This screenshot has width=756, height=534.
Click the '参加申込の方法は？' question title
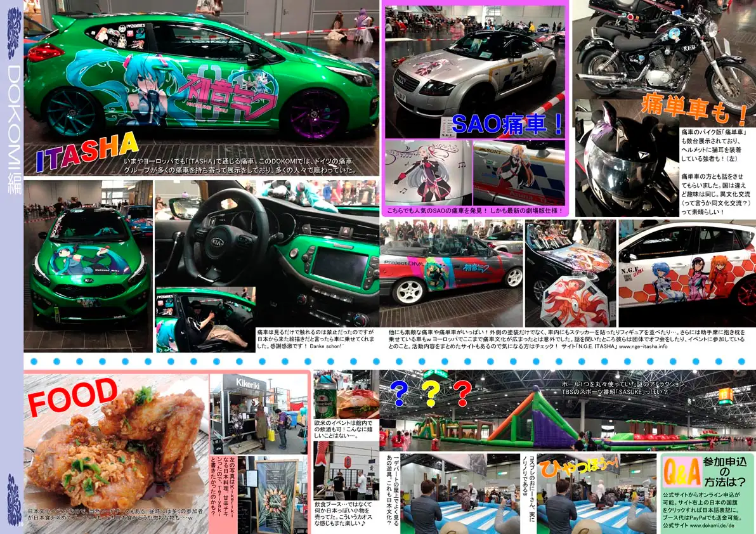click(x=725, y=472)
